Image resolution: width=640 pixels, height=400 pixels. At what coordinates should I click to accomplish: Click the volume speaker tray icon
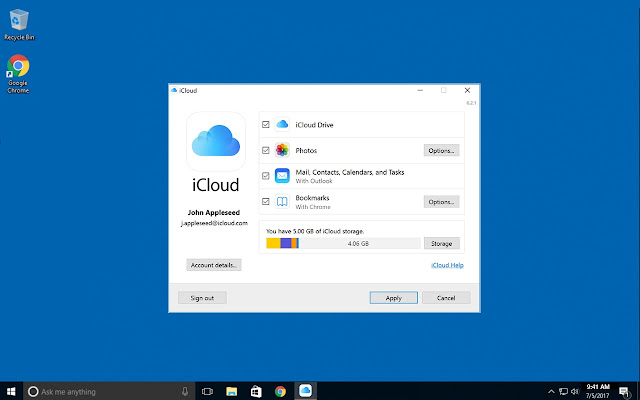575,391
